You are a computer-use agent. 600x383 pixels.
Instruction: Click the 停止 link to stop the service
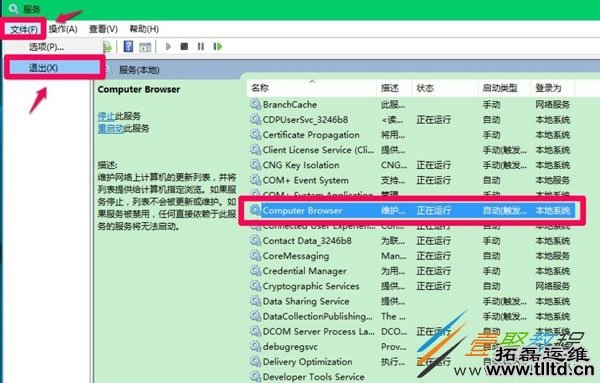pos(106,116)
